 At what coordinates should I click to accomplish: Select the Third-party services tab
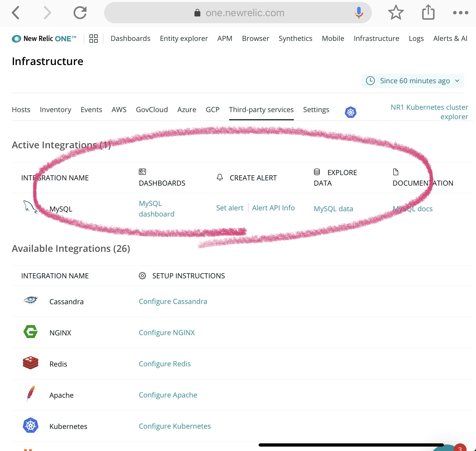[x=261, y=110]
